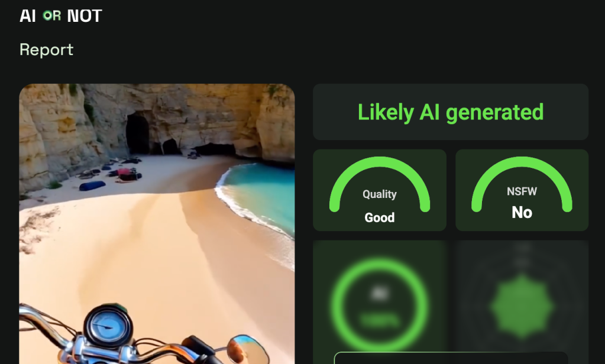Click the motorcycle side mirror in the image
605x364 pixels.
(247, 349)
